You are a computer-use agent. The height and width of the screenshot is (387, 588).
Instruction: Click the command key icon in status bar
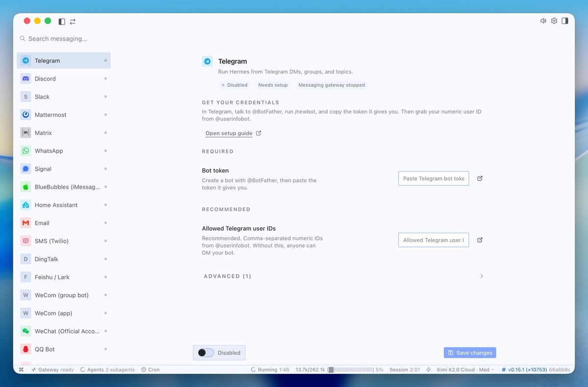[x=22, y=369]
